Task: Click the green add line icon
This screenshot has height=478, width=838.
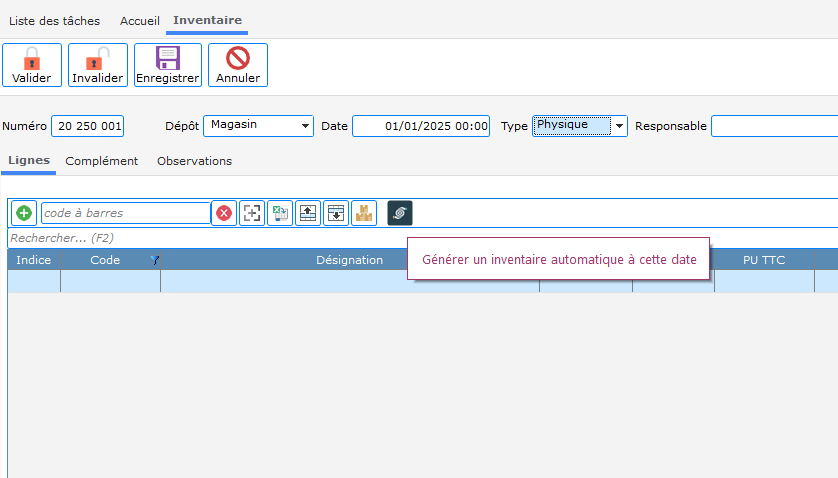Action: point(23,213)
